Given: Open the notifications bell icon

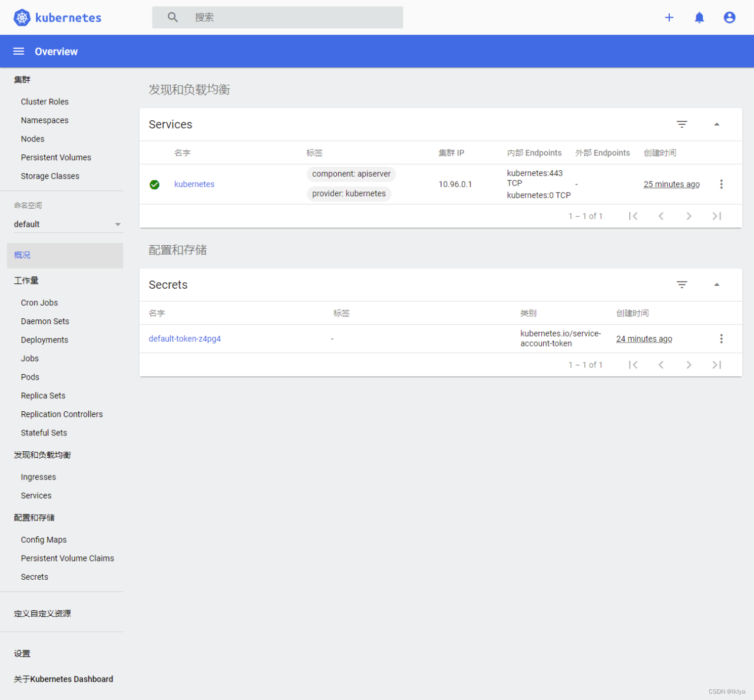Looking at the screenshot, I should (699, 18).
